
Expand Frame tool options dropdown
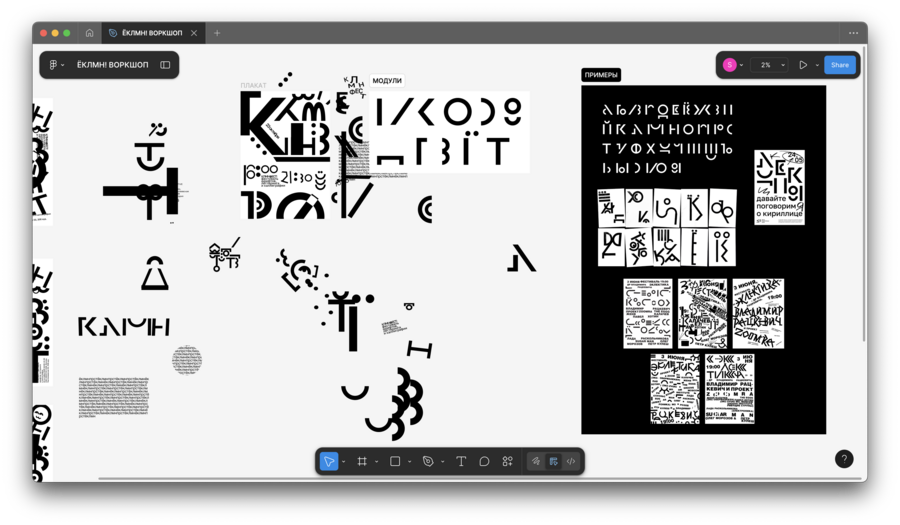[x=377, y=462]
